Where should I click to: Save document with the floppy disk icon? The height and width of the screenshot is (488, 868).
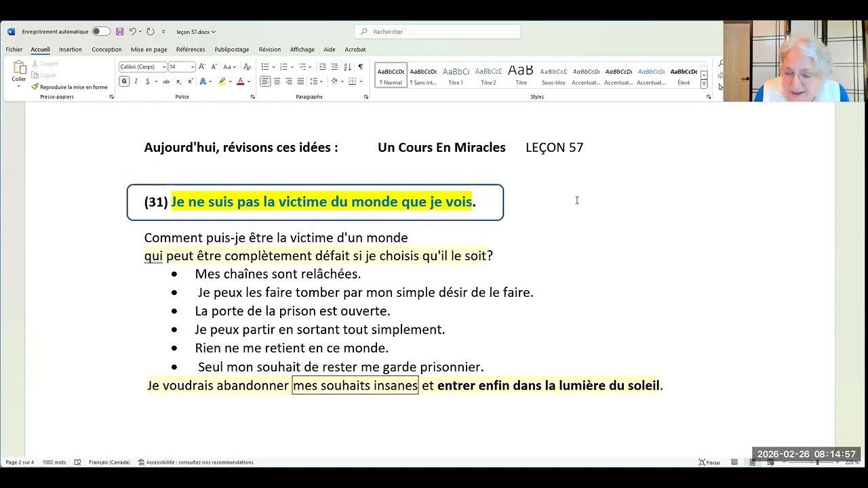click(120, 32)
